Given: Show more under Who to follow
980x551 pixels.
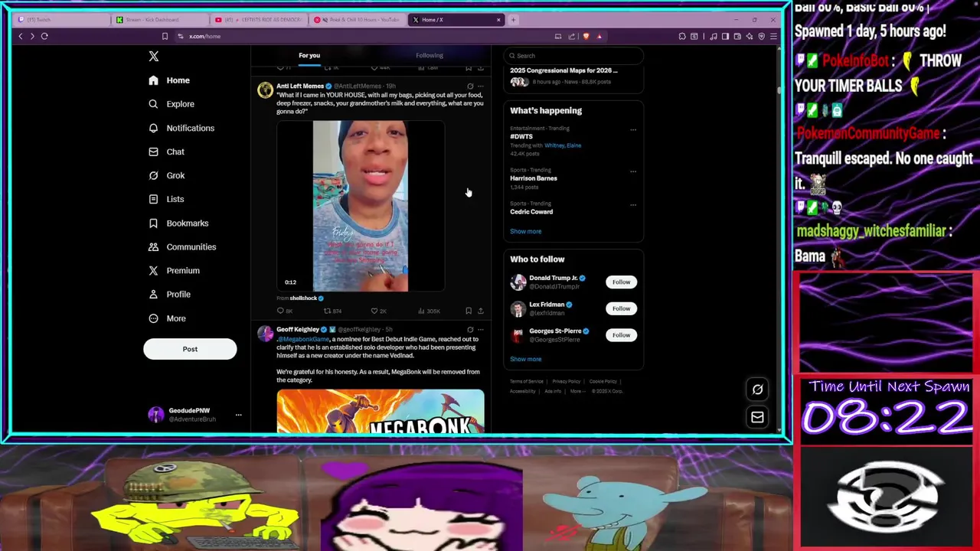Looking at the screenshot, I should [x=525, y=359].
